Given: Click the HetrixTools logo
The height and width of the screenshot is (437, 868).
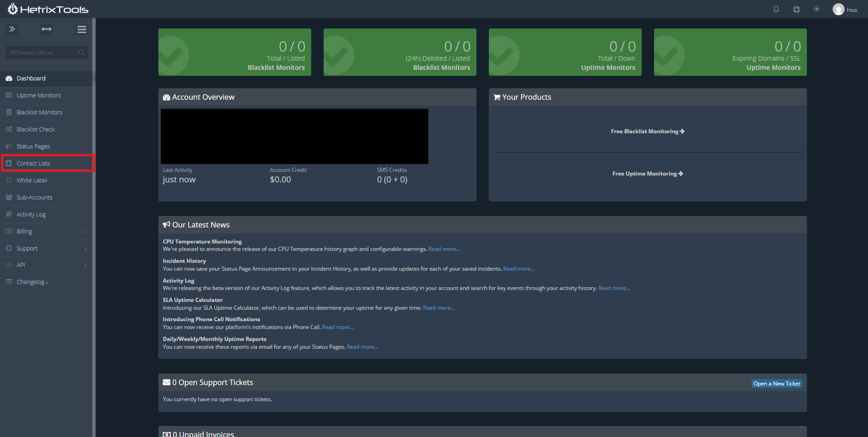Looking at the screenshot, I should [48, 9].
